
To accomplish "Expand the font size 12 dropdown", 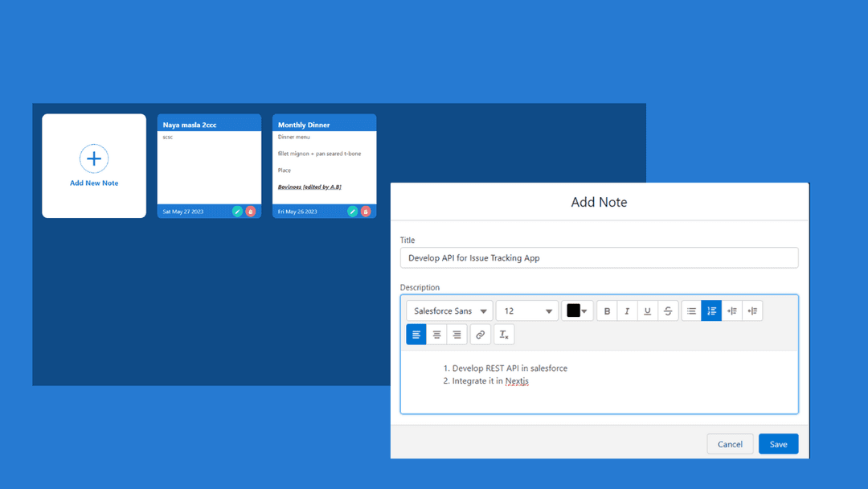I will 526,311.
